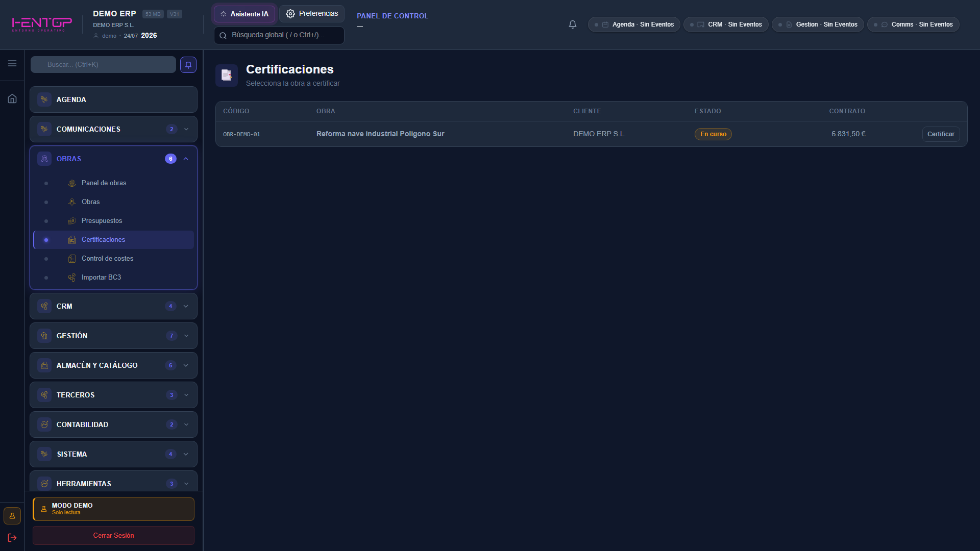This screenshot has width=980, height=551.
Task: Open the AGENDA section
Action: [x=113, y=99]
